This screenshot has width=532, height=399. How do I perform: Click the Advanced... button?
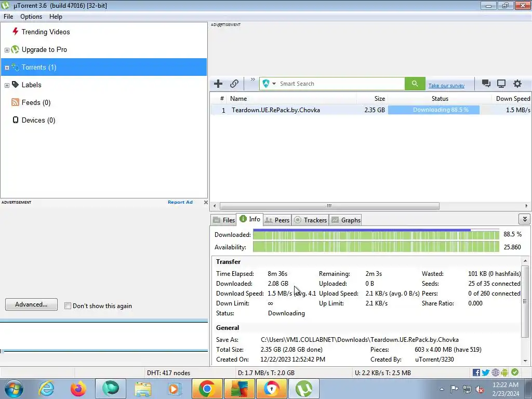(x=31, y=304)
